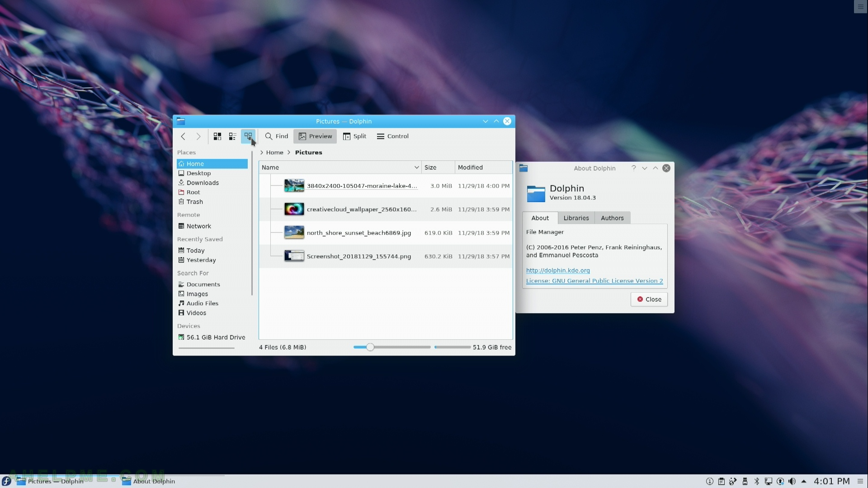Expand the arrow before Home in breadcrumb

pyautogui.click(x=261, y=152)
